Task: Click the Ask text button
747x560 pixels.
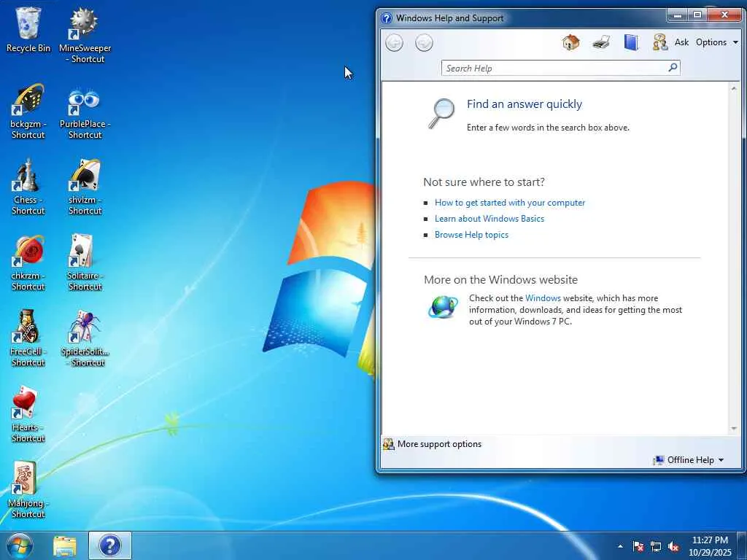Action: [682, 42]
